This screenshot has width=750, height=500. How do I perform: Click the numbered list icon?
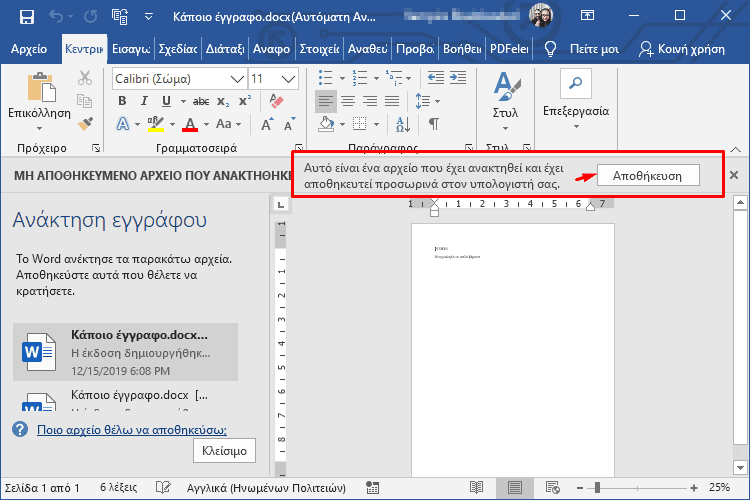pyautogui.click(x=360, y=78)
